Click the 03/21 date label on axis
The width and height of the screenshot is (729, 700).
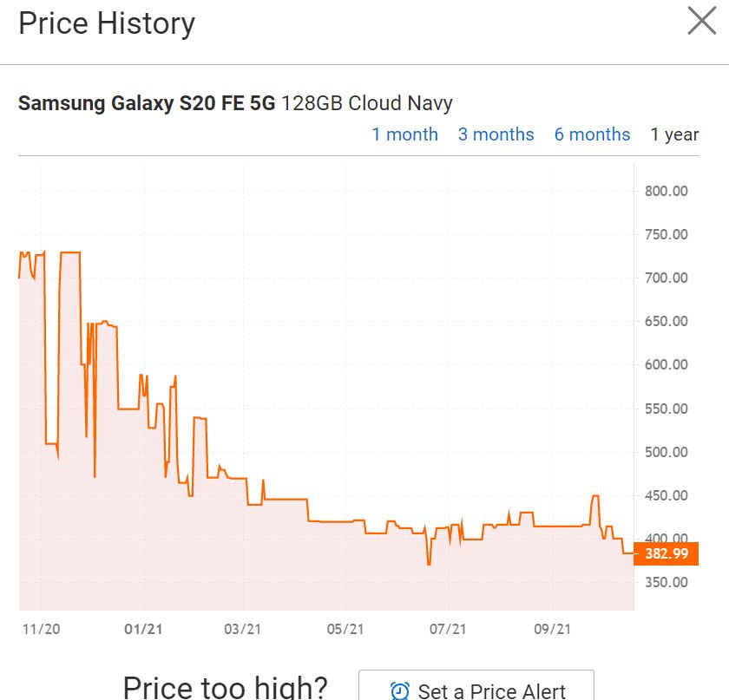(x=244, y=629)
